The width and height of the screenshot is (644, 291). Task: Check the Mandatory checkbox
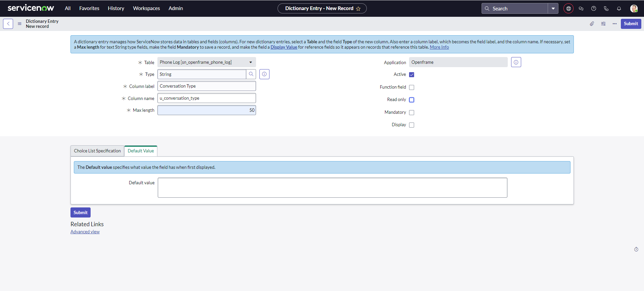412,112
